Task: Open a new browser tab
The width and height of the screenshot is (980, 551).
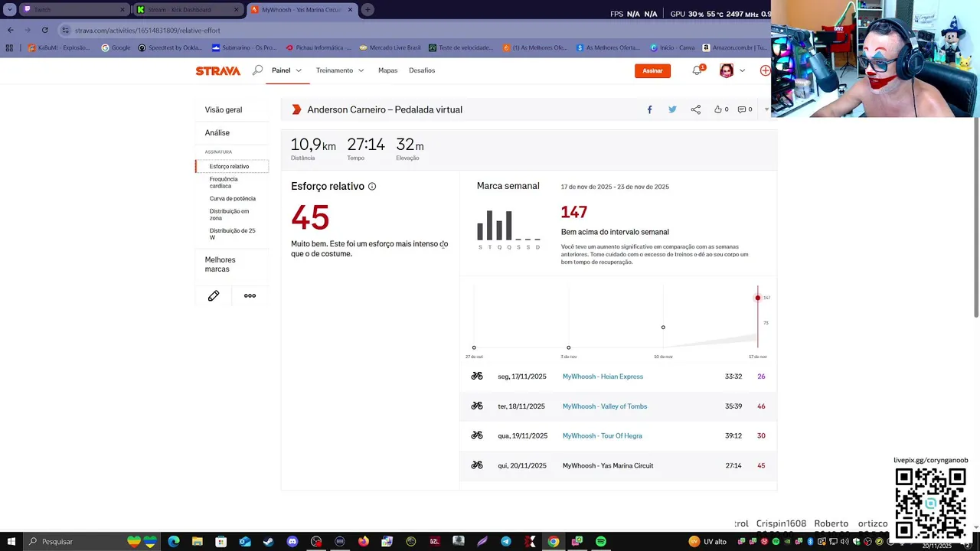Action: (x=367, y=9)
